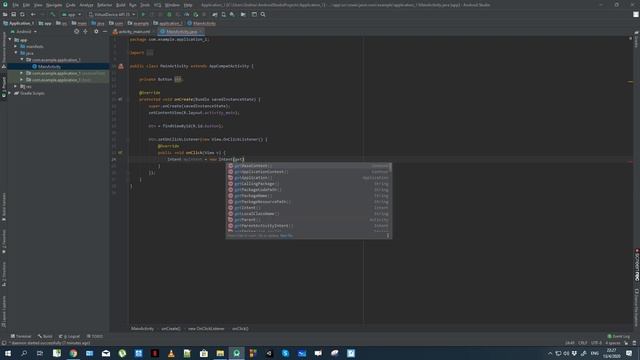Open the Tools menu
This screenshot has width=640, height=360.
point(145,5)
